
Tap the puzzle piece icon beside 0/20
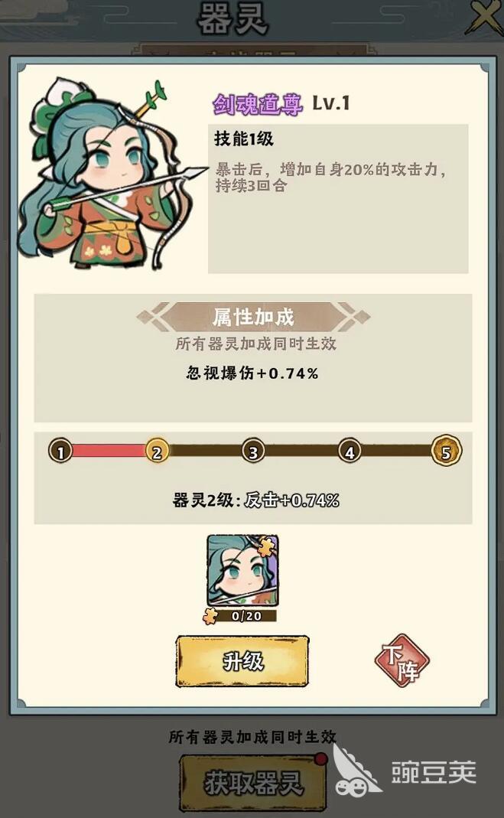click(x=210, y=617)
